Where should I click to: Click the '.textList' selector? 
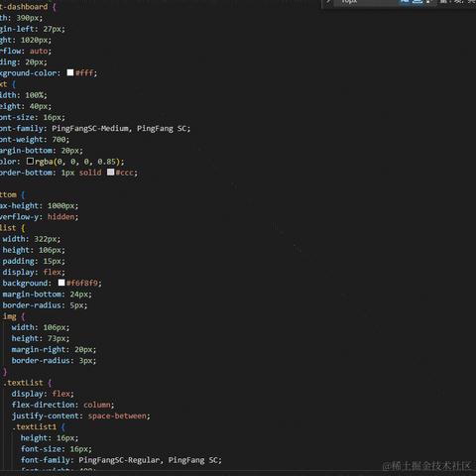coord(23,383)
